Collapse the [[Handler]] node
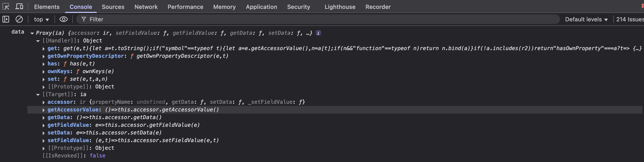Screen dimensions: 644x162 pos(38,41)
